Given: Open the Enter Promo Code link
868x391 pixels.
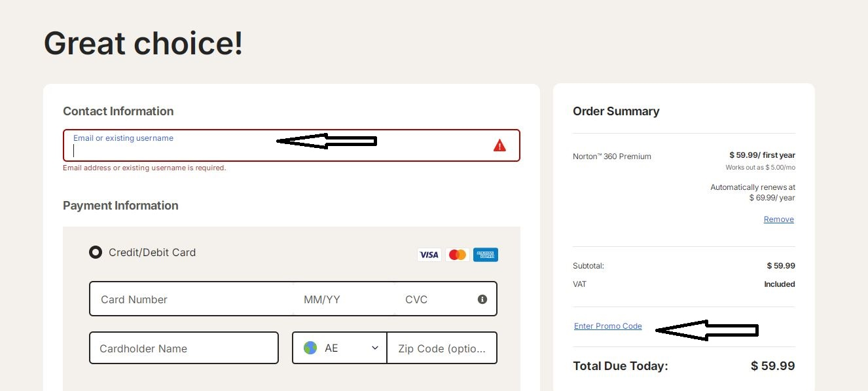Looking at the screenshot, I should pyautogui.click(x=608, y=326).
